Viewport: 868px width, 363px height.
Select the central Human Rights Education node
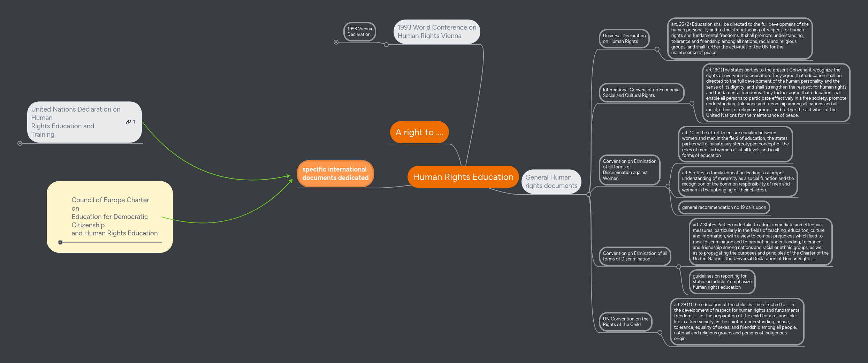[463, 177]
